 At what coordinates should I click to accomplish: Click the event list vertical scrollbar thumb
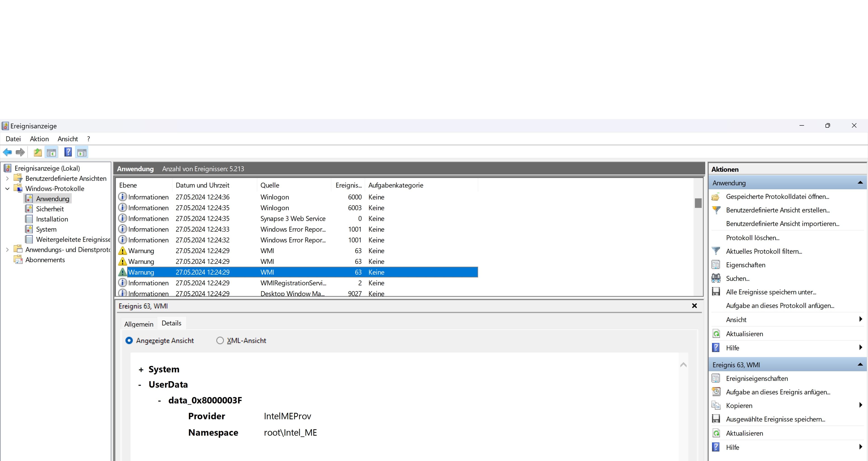pyautogui.click(x=698, y=203)
